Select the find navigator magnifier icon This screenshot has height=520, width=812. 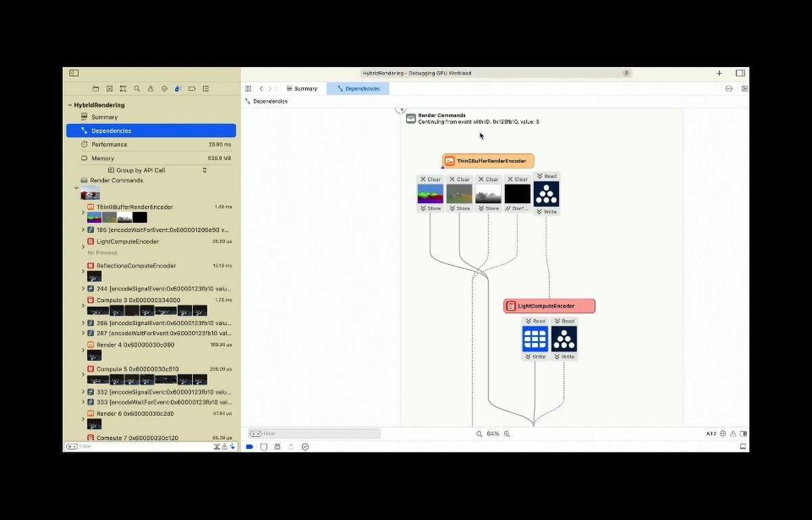pyautogui.click(x=137, y=89)
